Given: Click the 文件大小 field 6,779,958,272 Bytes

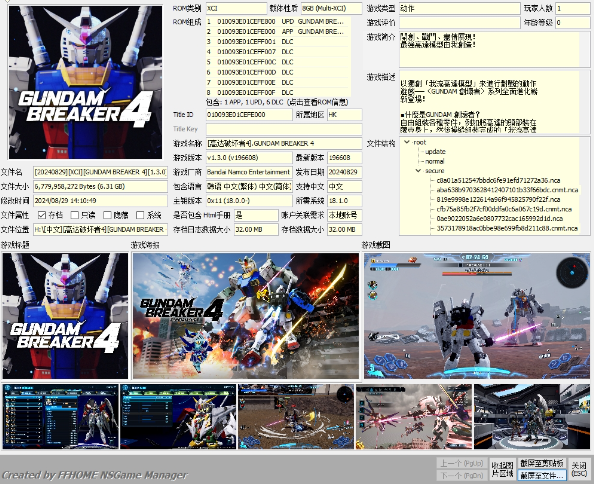Looking at the screenshot, I should click(x=100, y=186).
